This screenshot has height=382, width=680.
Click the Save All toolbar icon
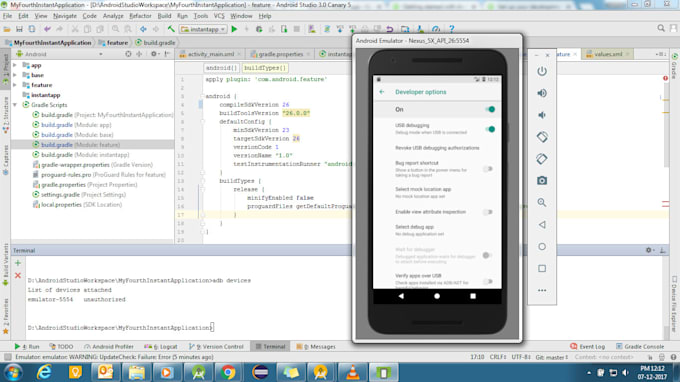19,29
